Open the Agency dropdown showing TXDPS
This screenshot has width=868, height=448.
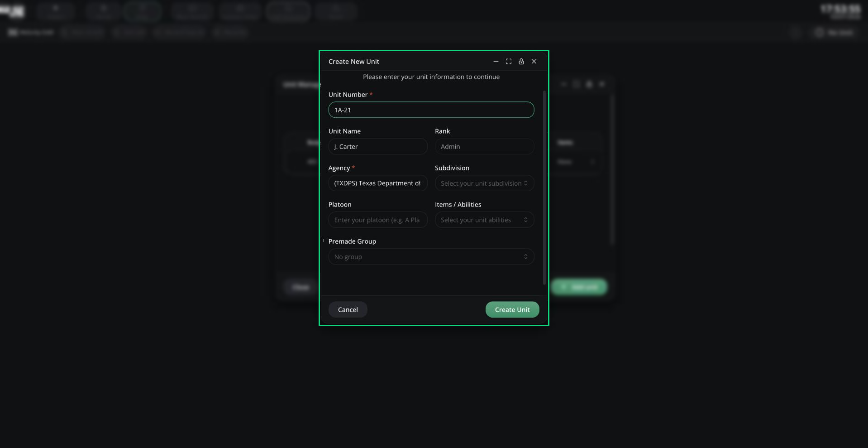(x=378, y=183)
